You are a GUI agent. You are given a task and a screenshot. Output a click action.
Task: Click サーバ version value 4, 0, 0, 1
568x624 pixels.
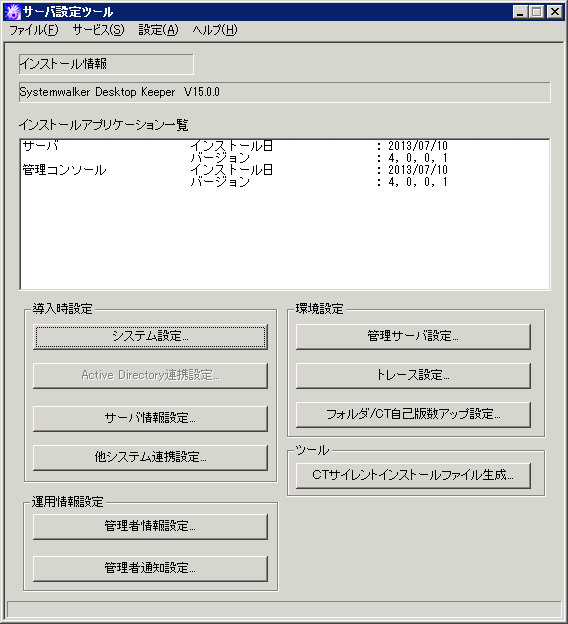(x=418, y=158)
